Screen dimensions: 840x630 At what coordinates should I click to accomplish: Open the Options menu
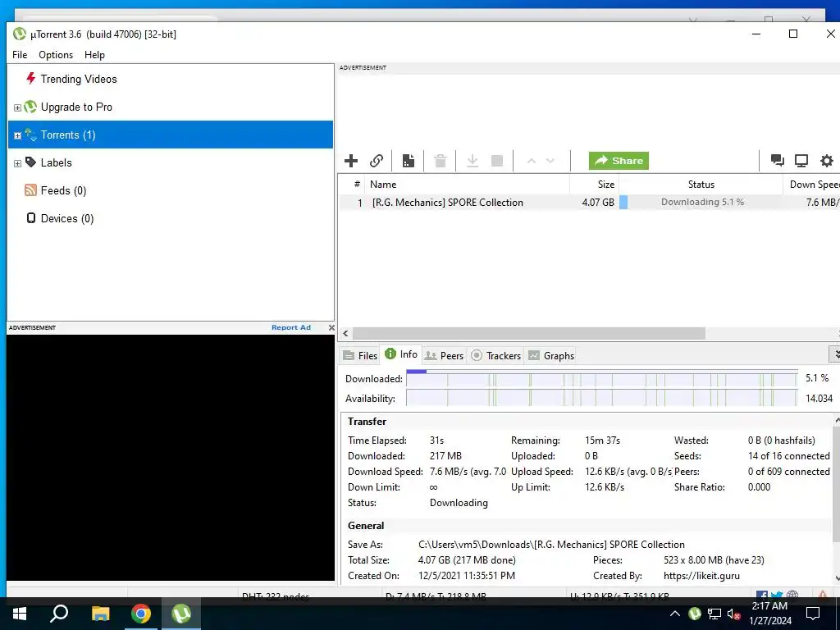tap(56, 55)
